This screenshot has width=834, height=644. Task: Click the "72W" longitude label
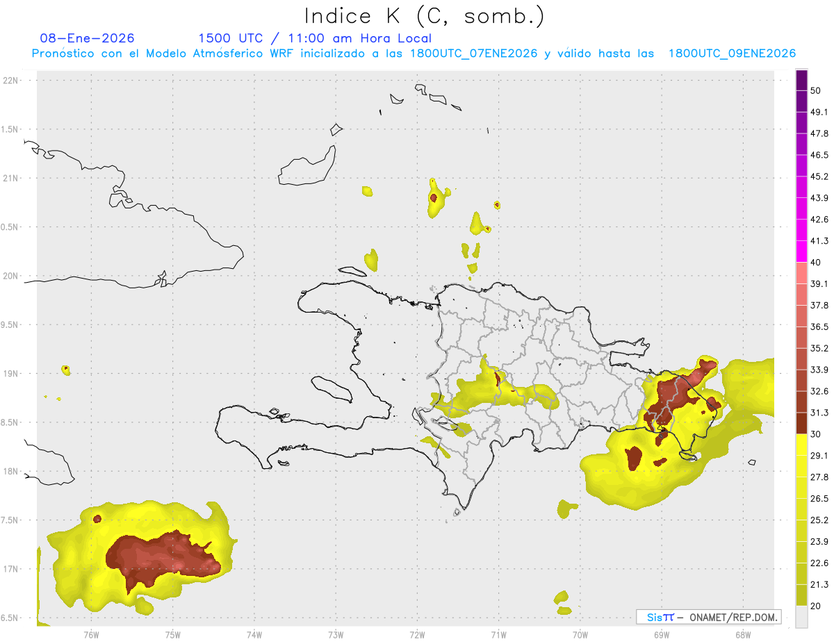417,635
